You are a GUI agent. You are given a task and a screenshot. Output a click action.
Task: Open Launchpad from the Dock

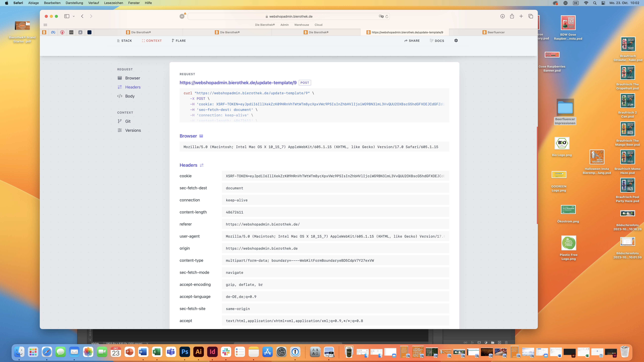(33, 352)
